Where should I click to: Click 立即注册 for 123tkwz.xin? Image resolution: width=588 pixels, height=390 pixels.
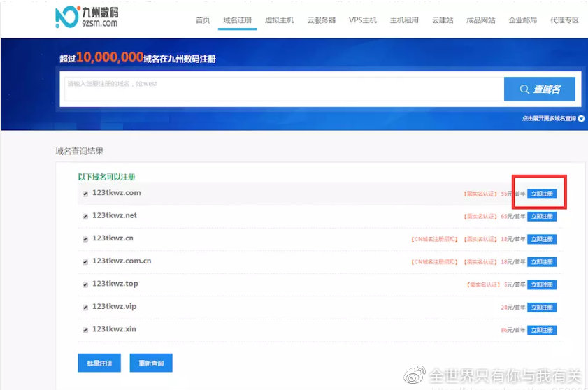(542, 329)
